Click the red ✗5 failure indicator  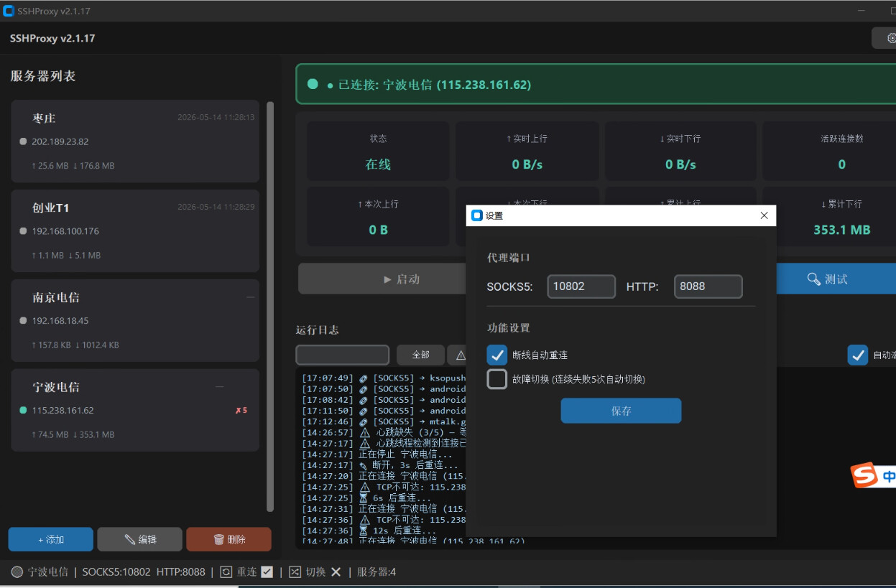point(241,411)
